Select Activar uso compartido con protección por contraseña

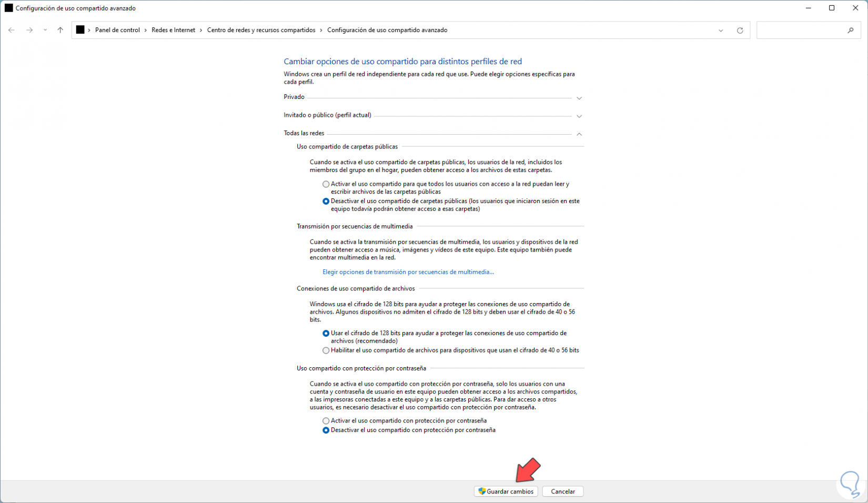pyautogui.click(x=326, y=421)
